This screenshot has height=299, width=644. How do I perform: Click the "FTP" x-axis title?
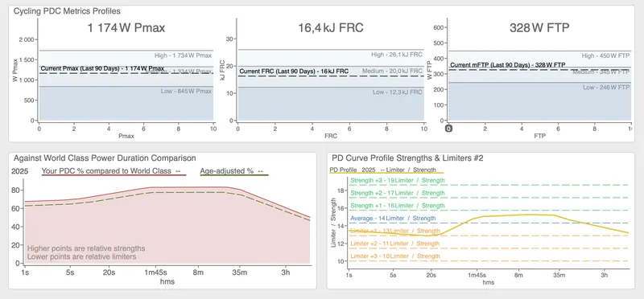coord(539,135)
